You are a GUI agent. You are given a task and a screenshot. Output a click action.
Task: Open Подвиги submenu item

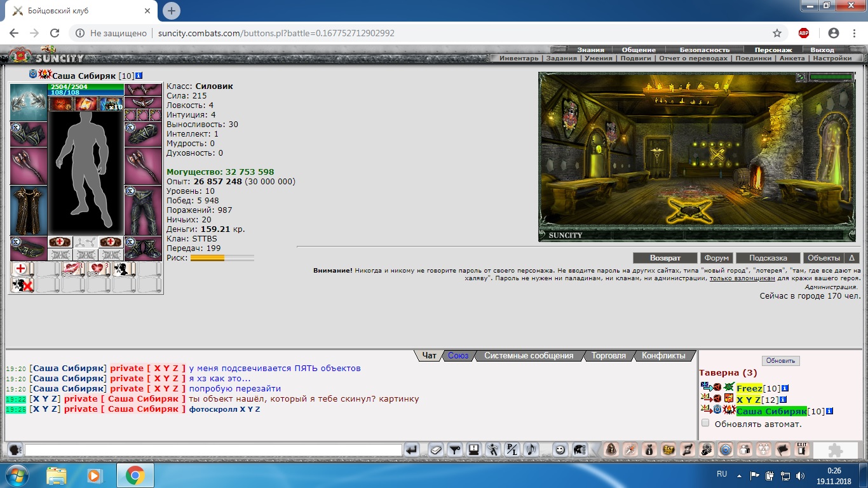click(x=636, y=58)
